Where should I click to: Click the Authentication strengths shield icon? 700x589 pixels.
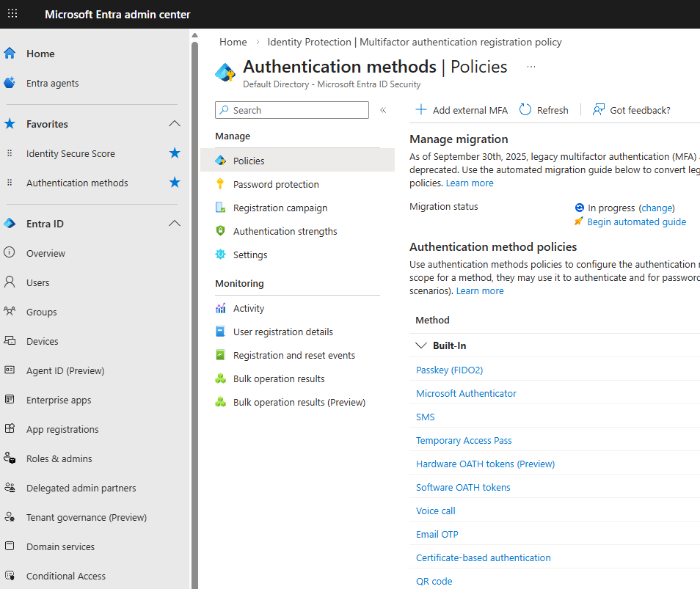220,231
